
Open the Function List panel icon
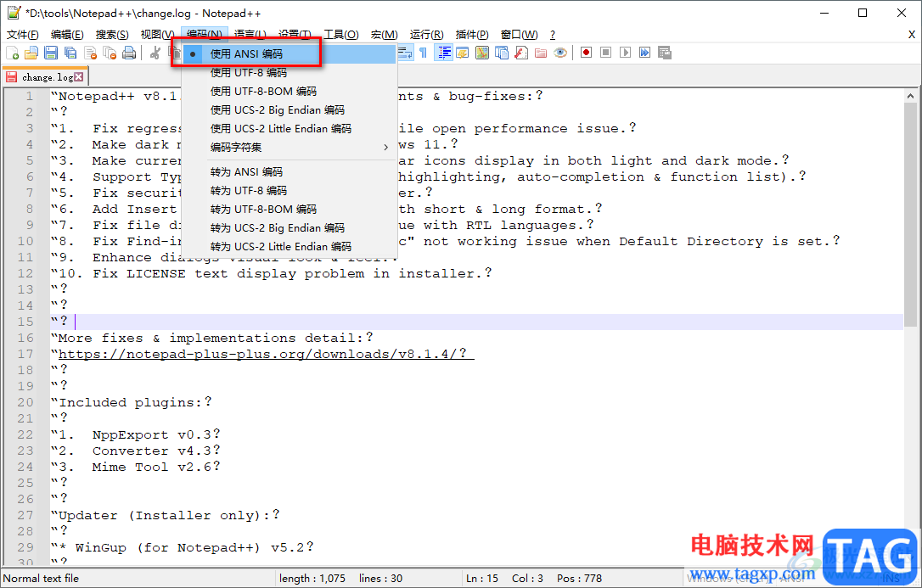[x=521, y=53]
